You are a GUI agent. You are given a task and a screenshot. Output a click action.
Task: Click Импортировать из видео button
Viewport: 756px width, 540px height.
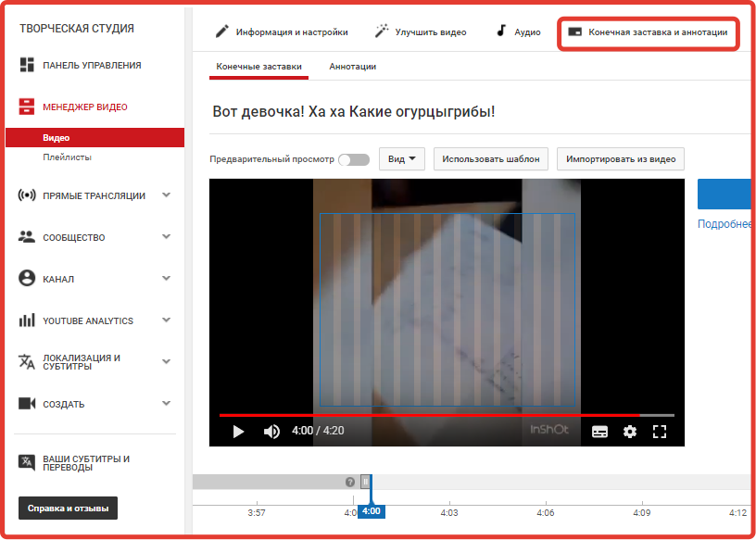(x=621, y=159)
